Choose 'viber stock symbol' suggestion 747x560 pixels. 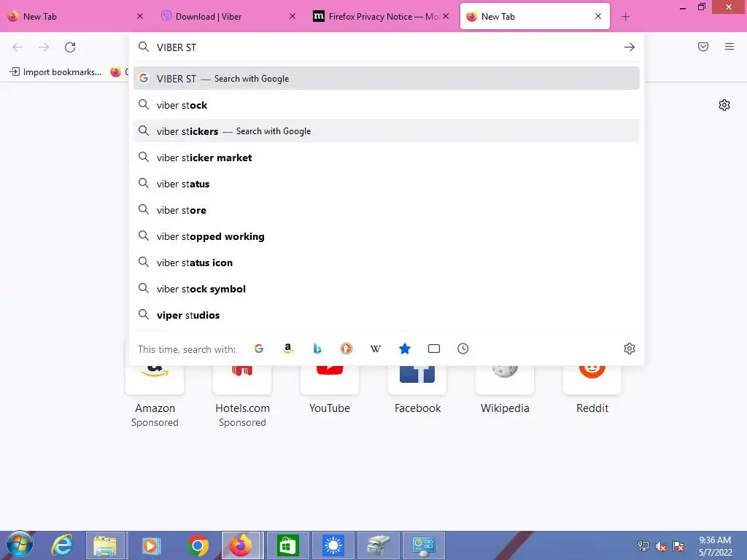click(387, 289)
